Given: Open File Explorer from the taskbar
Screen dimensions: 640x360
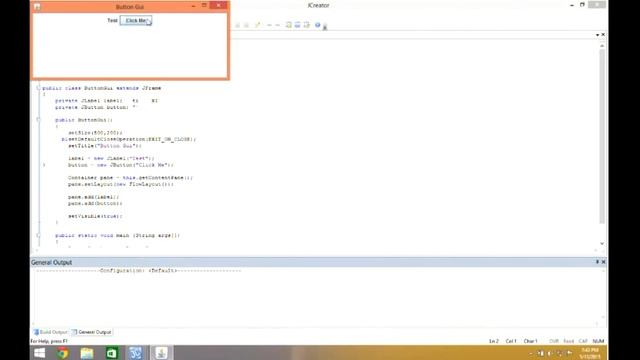Looking at the screenshot, I should pos(87,353).
